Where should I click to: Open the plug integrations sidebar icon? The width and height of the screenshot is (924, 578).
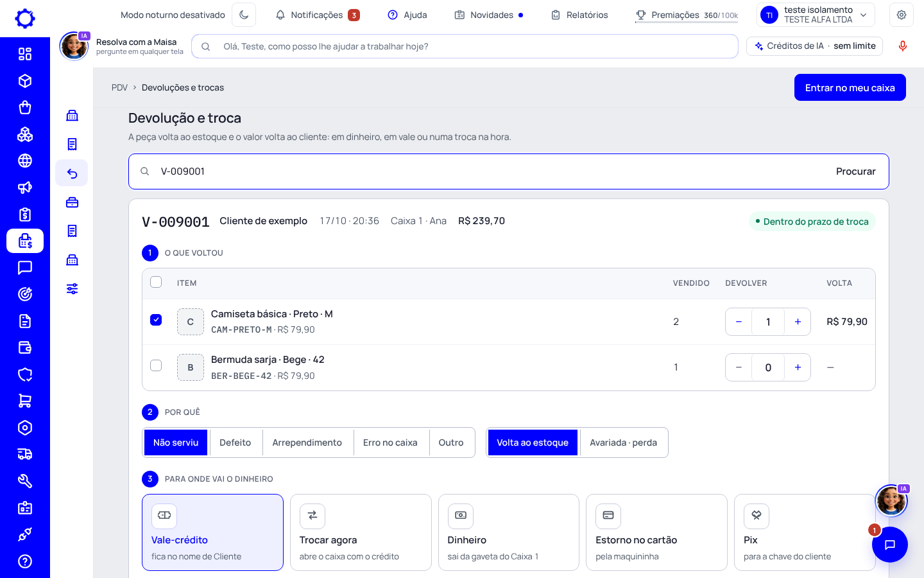[25, 534]
